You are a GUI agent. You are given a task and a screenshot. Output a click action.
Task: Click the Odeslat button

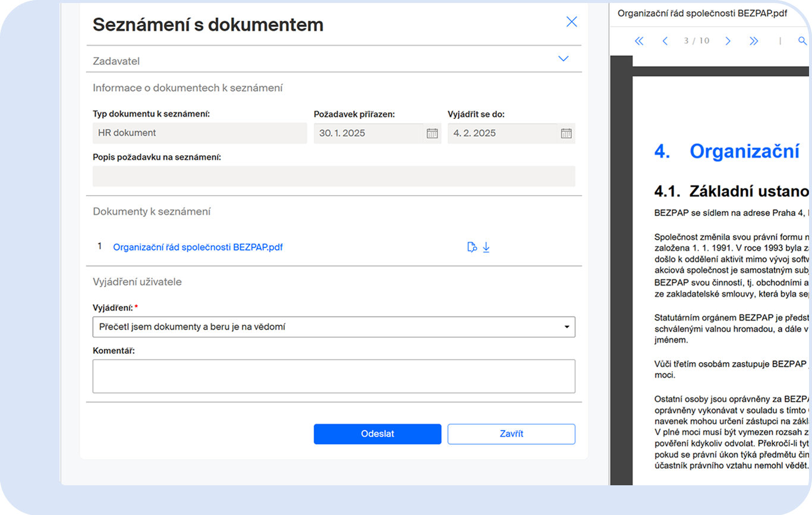[x=377, y=434]
